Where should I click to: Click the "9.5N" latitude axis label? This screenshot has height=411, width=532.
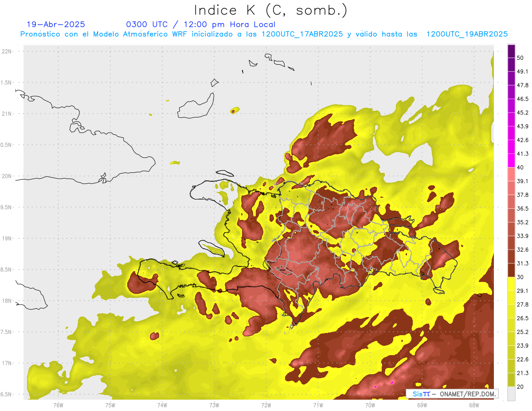(x=7, y=207)
